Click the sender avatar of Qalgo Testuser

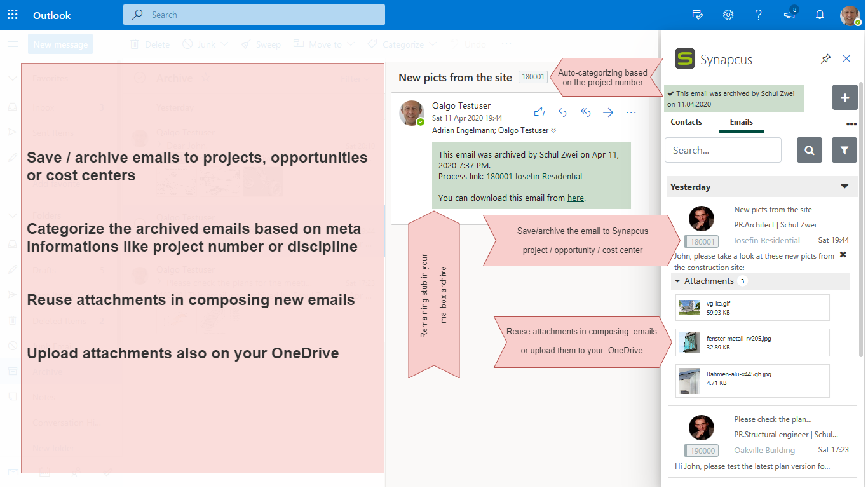[x=411, y=112]
